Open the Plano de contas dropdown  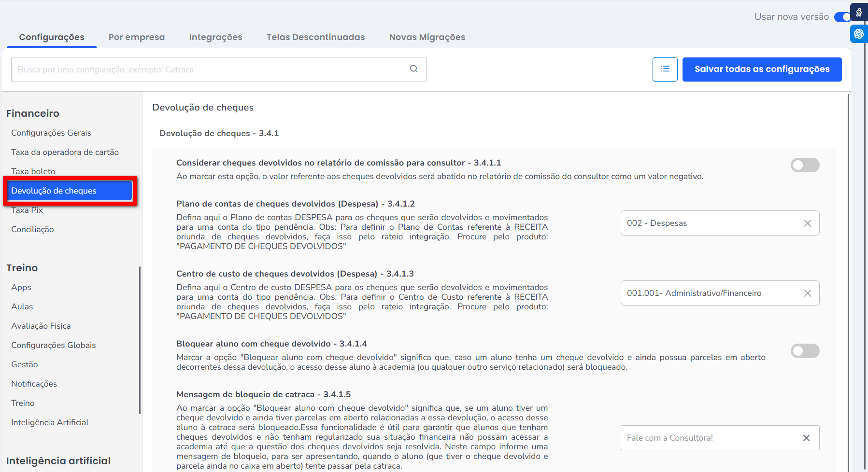pos(710,223)
